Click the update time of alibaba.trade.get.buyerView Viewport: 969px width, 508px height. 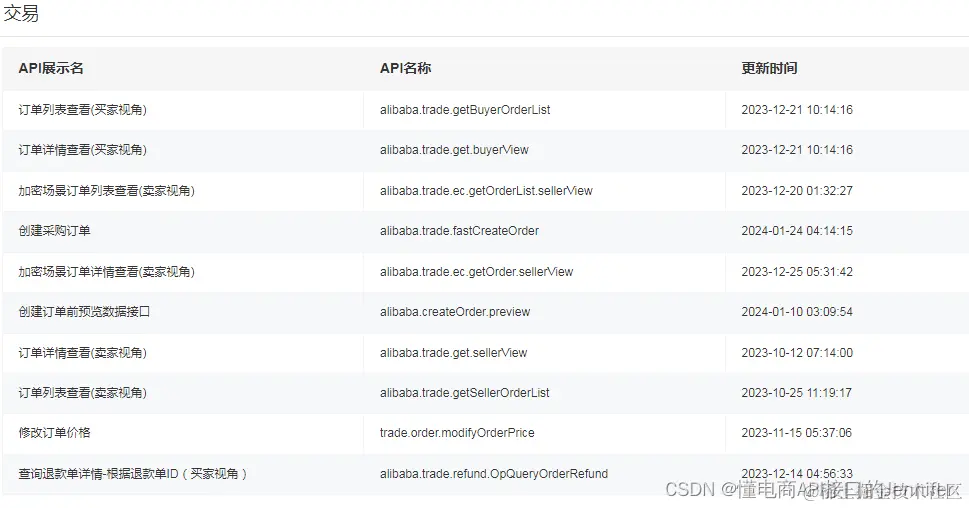(x=797, y=150)
